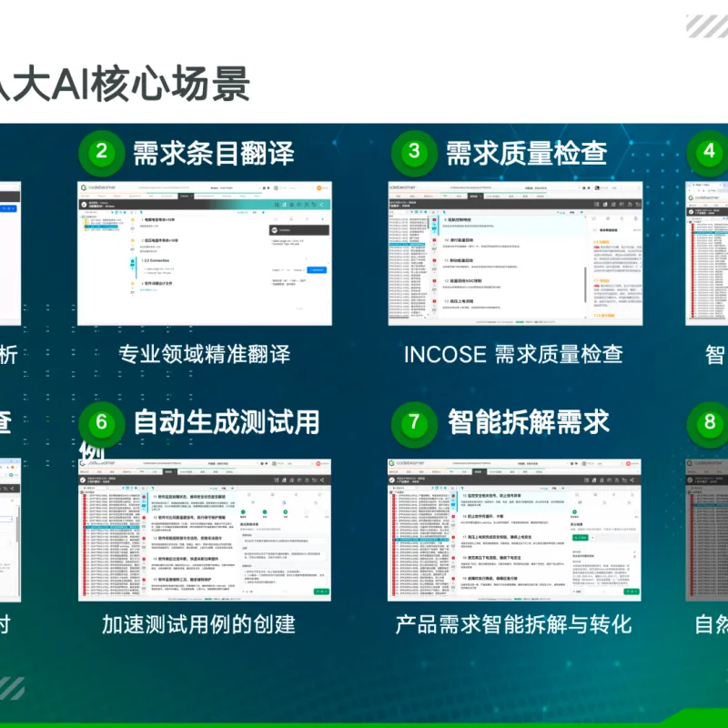Click the green number 3 badge
The height and width of the screenshot is (728, 728).
coord(414,152)
